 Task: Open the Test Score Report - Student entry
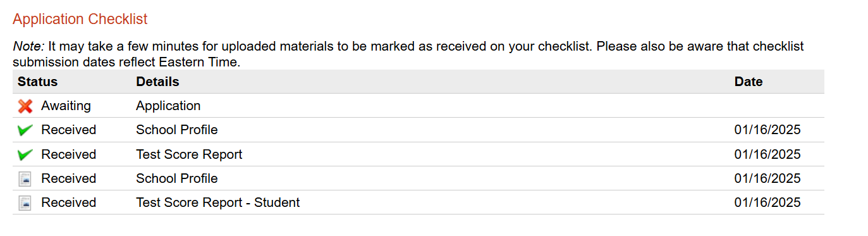click(x=218, y=202)
